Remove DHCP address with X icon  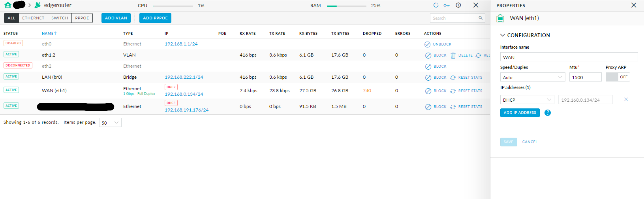626,99
